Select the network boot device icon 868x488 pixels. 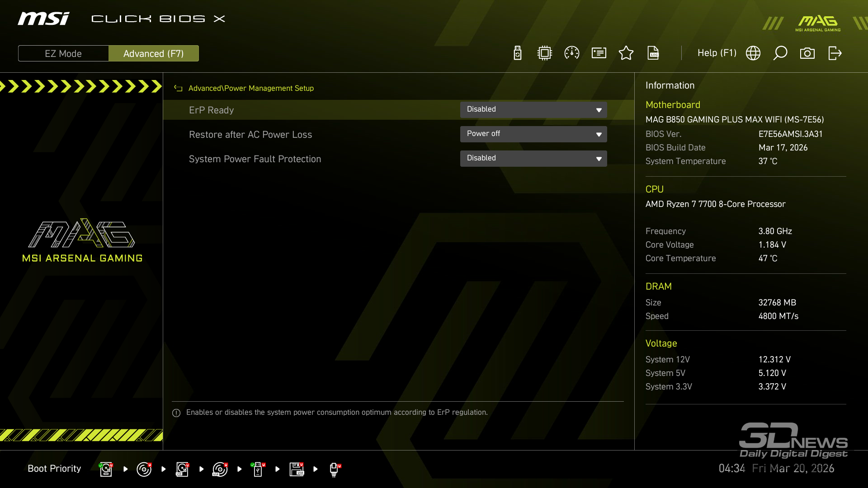[x=335, y=469]
